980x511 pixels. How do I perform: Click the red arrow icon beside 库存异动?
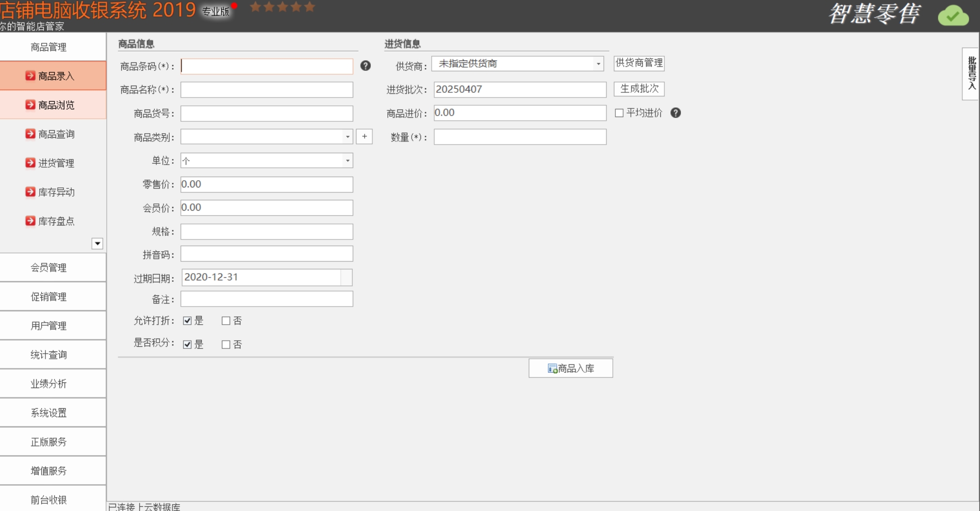coord(30,192)
